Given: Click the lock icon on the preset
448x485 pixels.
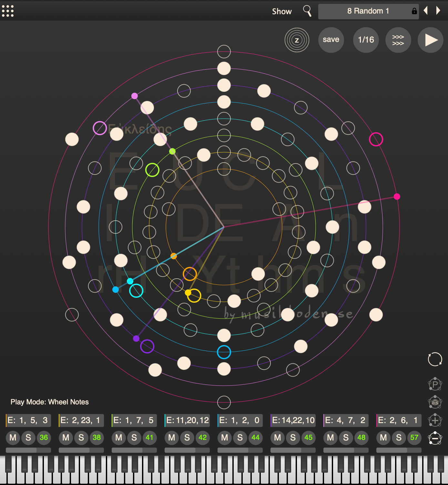Looking at the screenshot, I should tap(414, 11).
